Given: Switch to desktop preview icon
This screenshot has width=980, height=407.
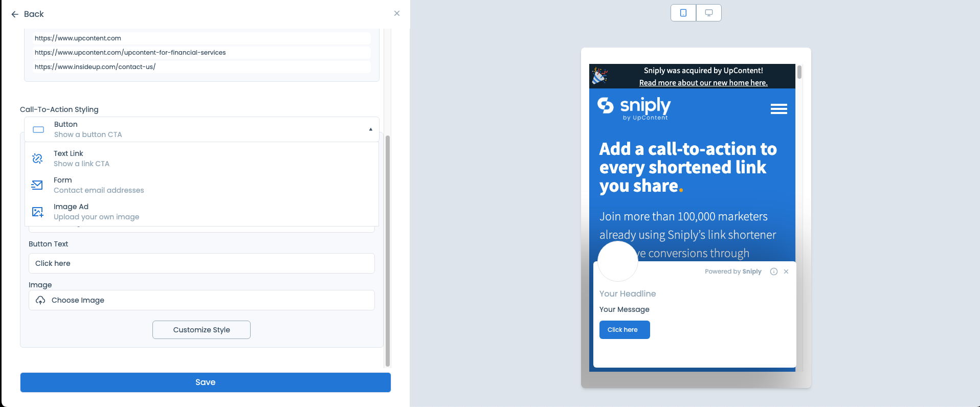Looking at the screenshot, I should pos(709,13).
